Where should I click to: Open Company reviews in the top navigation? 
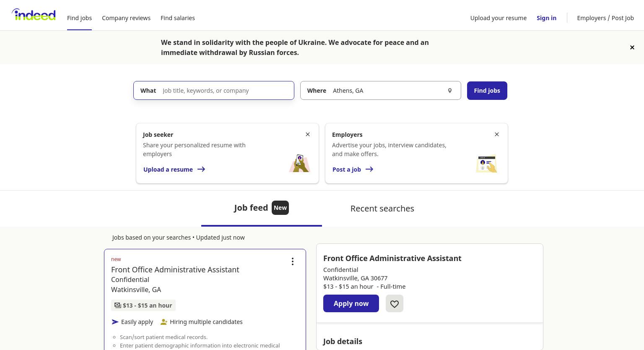[x=126, y=18]
